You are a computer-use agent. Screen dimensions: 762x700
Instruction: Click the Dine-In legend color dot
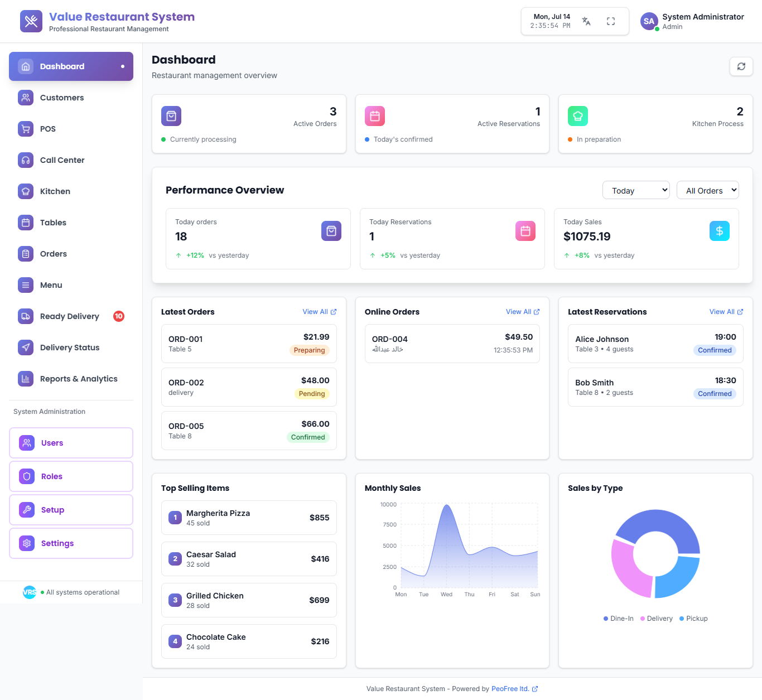[x=606, y=619]
